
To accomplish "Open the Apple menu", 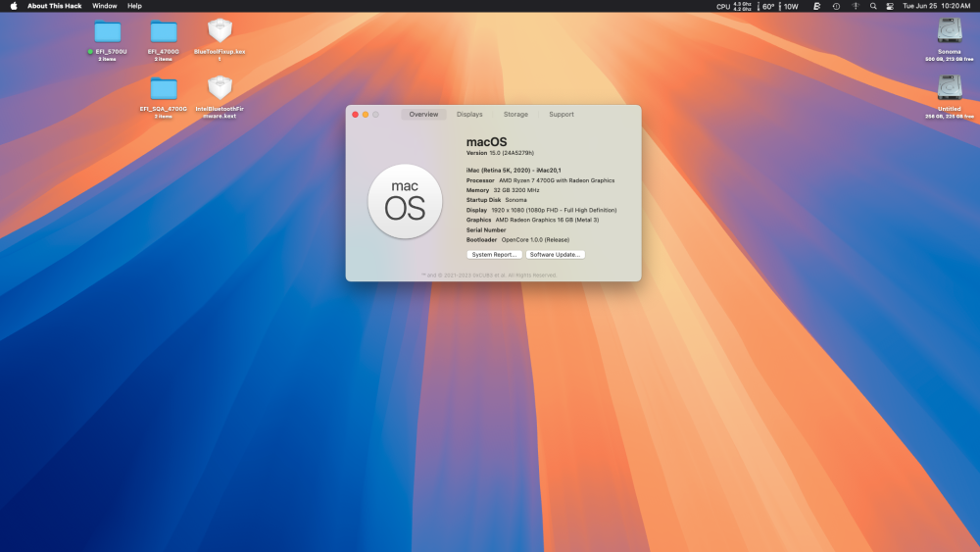I will coord(14,6).
